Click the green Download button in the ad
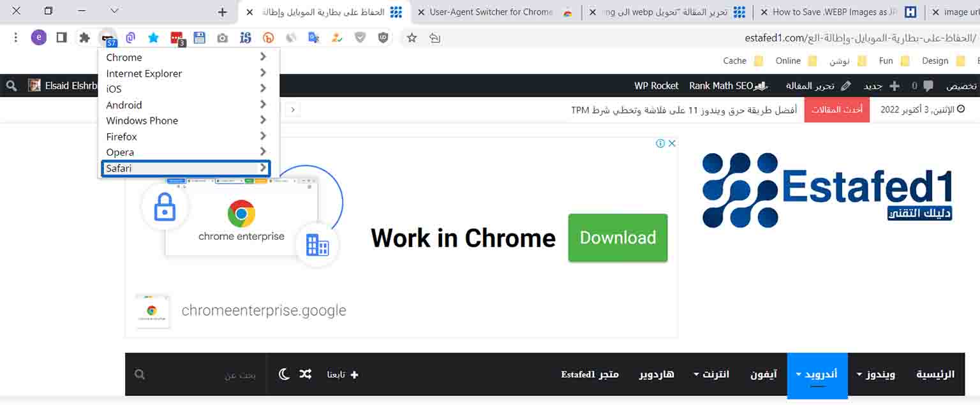Screen dimensions: 980x405 (x=617, y=237)
